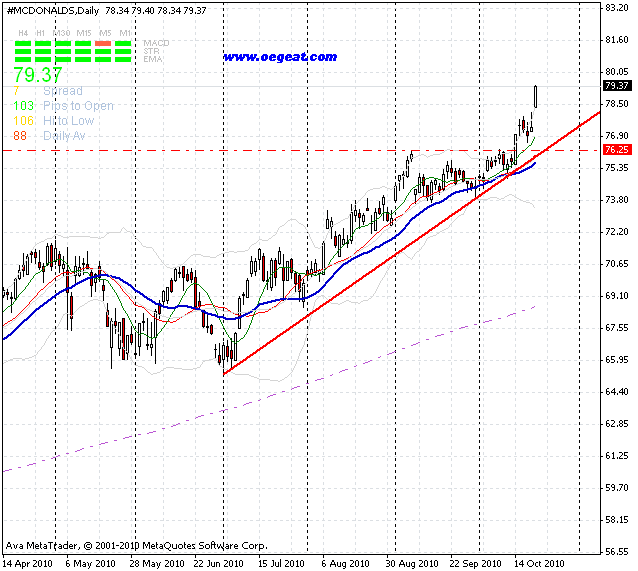This screenshot has height=571, width=638.
Task: Click the green M1 timeframe indicator block
Action: [x=123, y=51]
